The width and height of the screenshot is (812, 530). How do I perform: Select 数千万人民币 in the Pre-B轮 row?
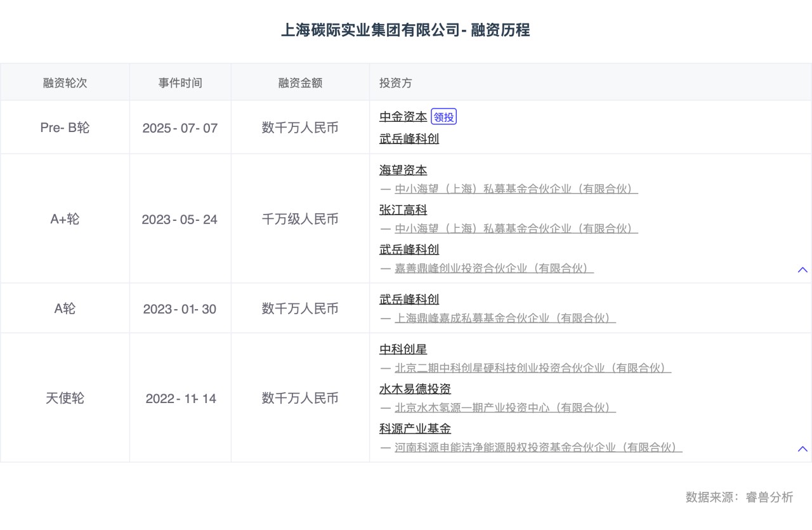click(300, 128)
